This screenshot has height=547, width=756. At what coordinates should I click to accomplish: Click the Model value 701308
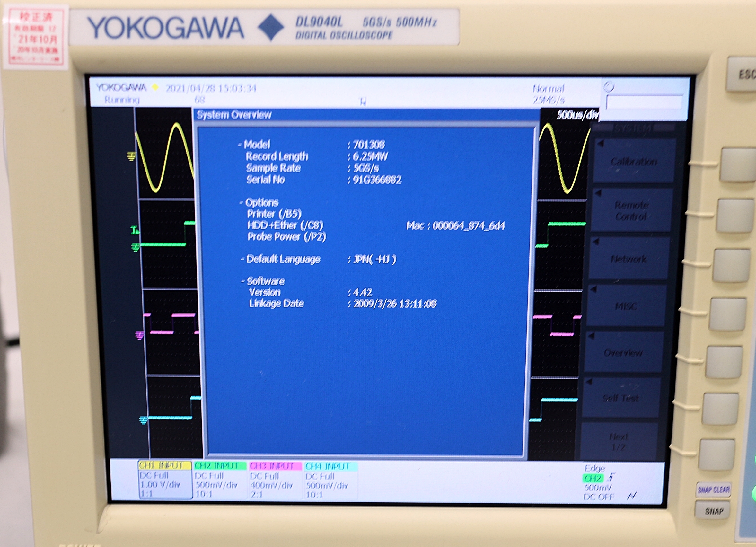tap(369, 145)
